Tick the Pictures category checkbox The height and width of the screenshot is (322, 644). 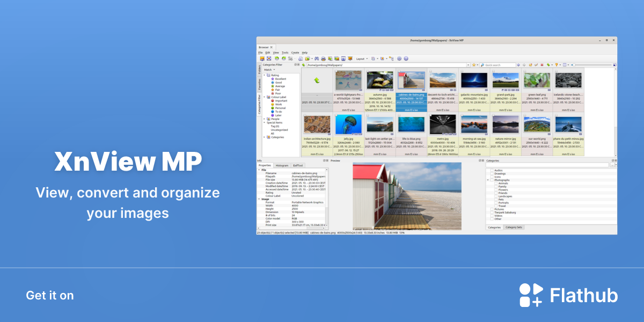click(x=492, y=209)
